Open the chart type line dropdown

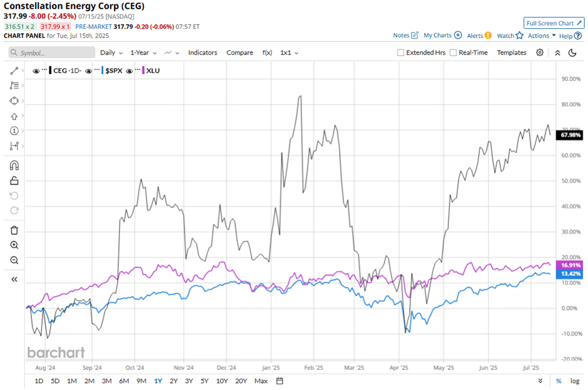pyautogui.click(x=172, y=53)
